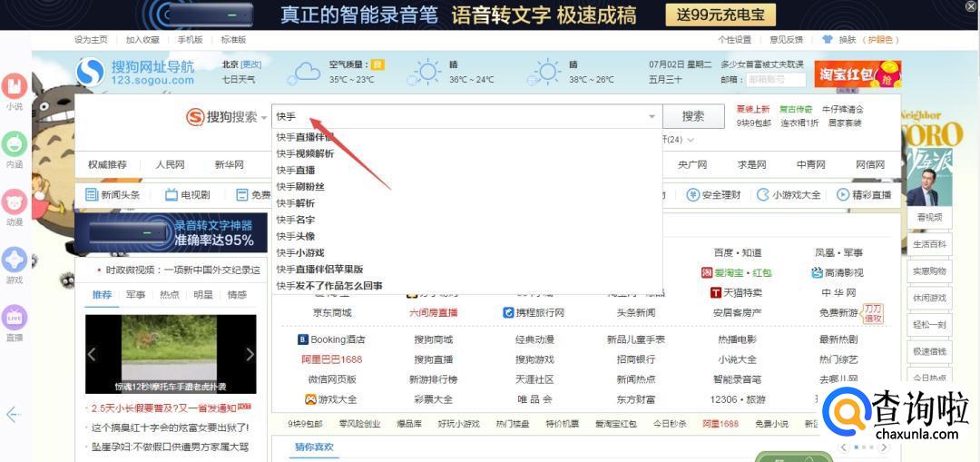The height and width of the screenshot is (462, 980).
Task: Open 新闻头条 category icon
Action: 92,194
